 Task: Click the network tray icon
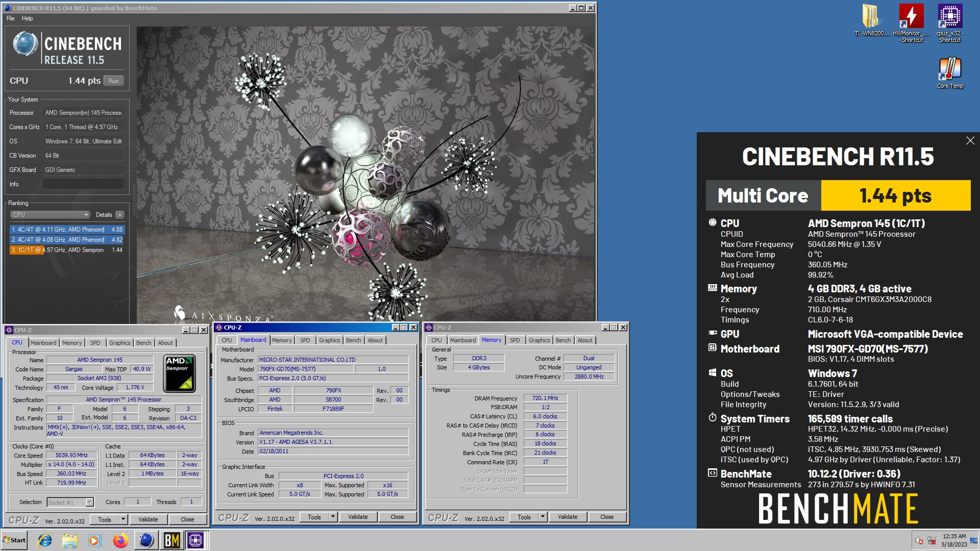pyautogui.click(x=932, y=541)
